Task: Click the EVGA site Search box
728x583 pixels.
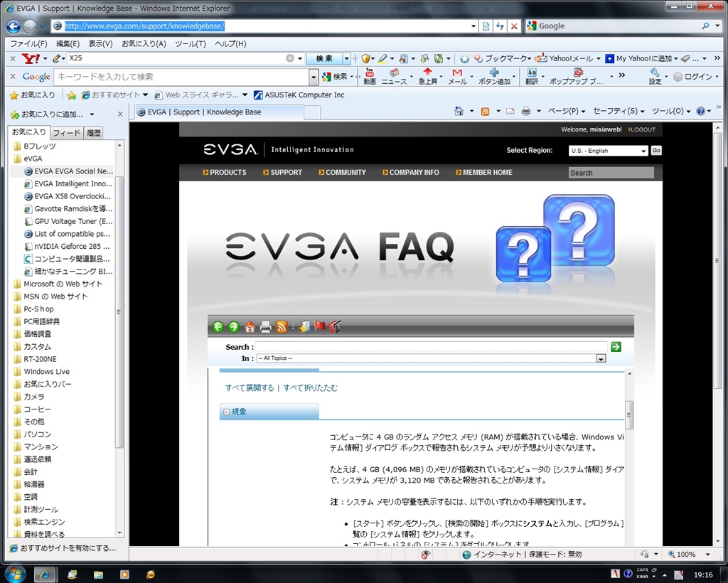Action: [611, 173]
